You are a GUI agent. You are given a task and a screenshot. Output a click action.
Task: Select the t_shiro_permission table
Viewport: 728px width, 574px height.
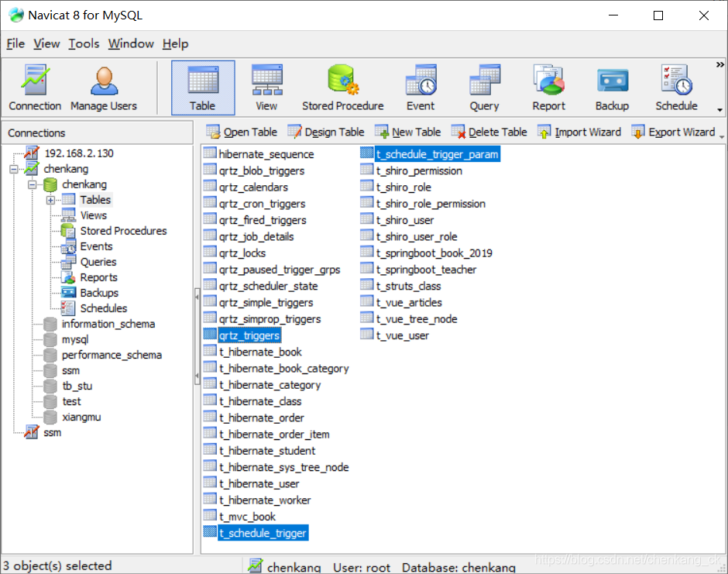click(x=419, y=171)
